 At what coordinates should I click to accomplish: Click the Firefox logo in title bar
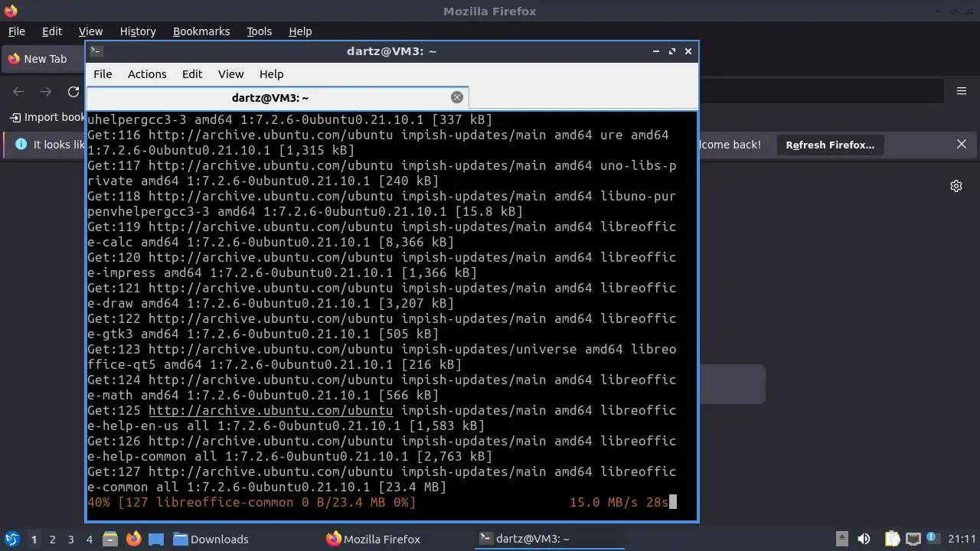pyautogui.click(x=11, y=11)
